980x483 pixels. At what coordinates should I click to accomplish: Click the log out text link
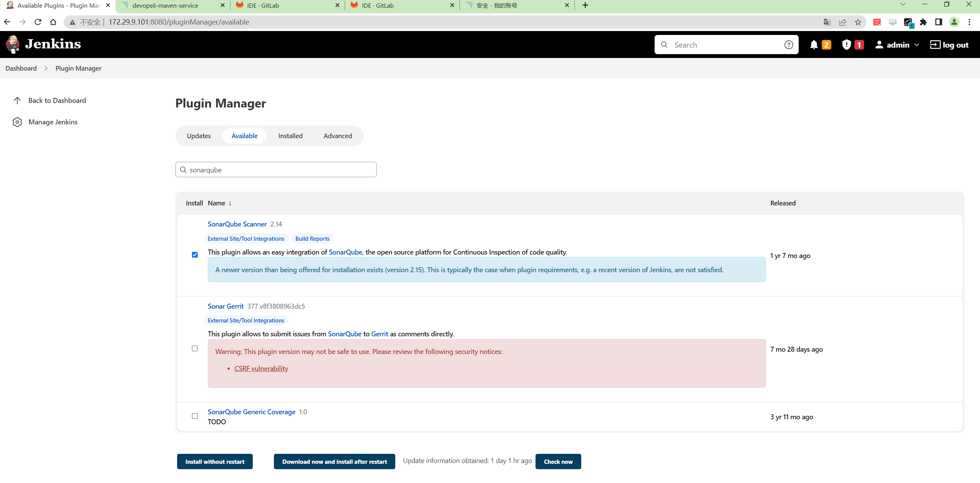[x=955, y=45]
